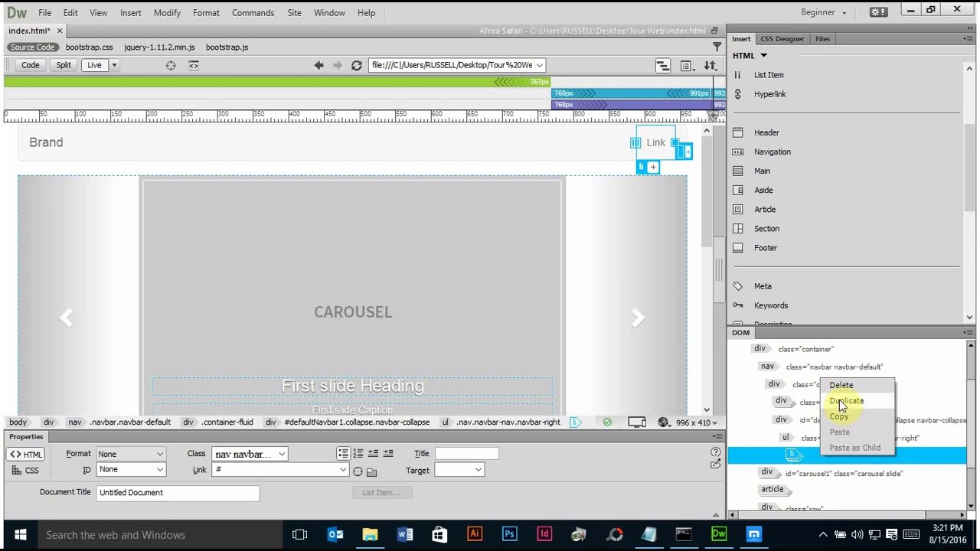
Task: Click the Document Title input field
Action: (178, 492)
